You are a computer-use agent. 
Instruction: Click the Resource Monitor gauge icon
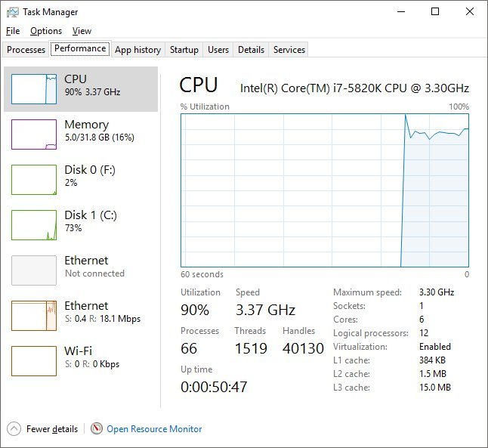pyautogui.click(x=97, y=428)
